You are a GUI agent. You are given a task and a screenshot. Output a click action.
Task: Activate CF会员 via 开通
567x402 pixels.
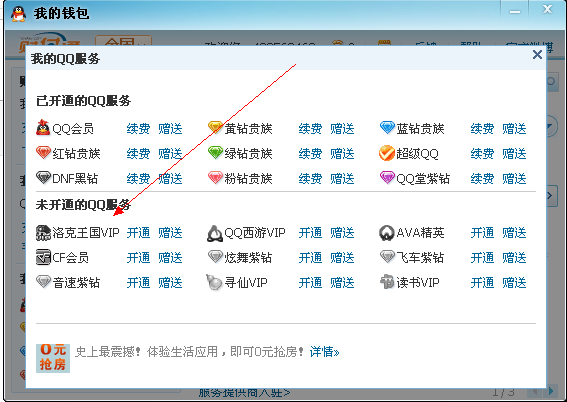(138, 258)
